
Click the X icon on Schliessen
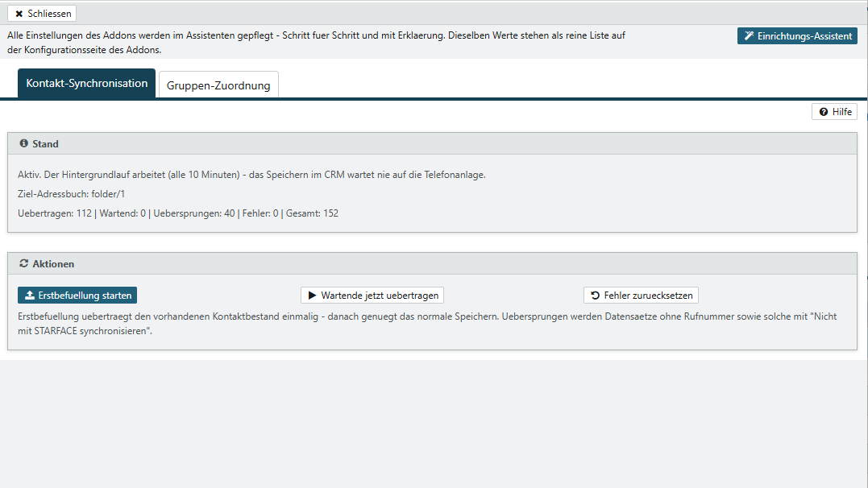coord(19,14)
